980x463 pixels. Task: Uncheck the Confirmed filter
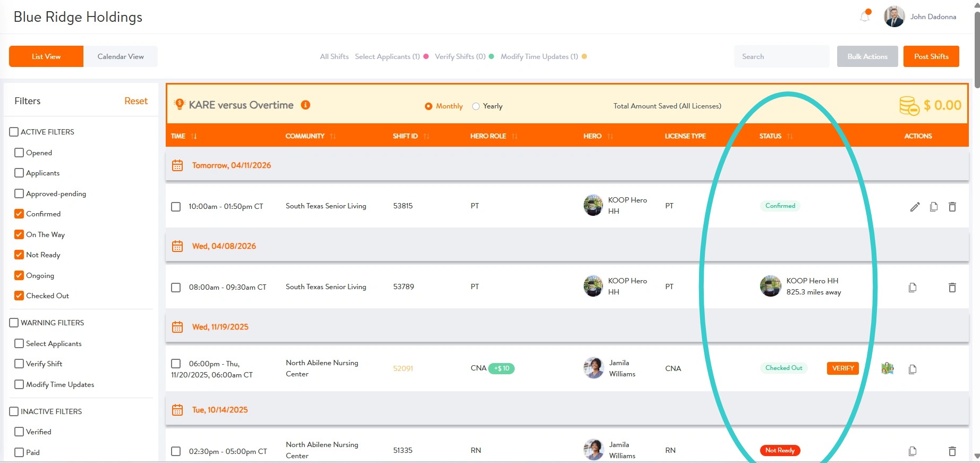[19, 214]
